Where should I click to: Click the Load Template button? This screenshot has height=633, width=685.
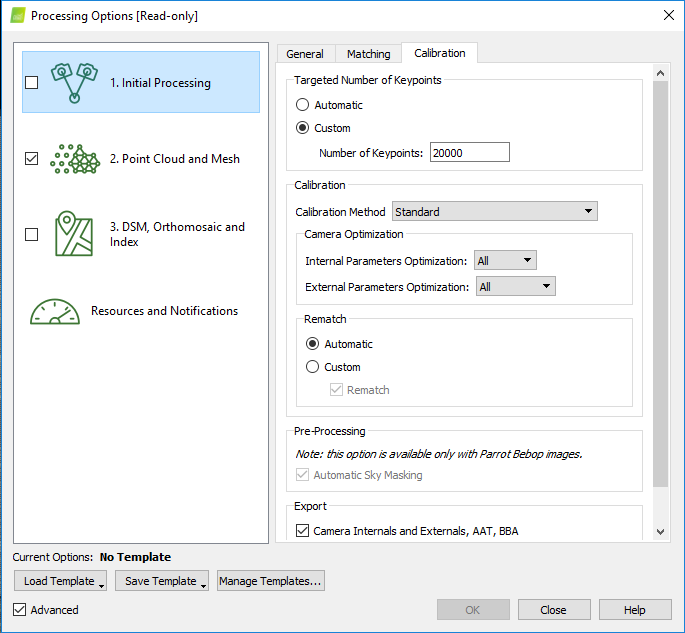(61, 581)
